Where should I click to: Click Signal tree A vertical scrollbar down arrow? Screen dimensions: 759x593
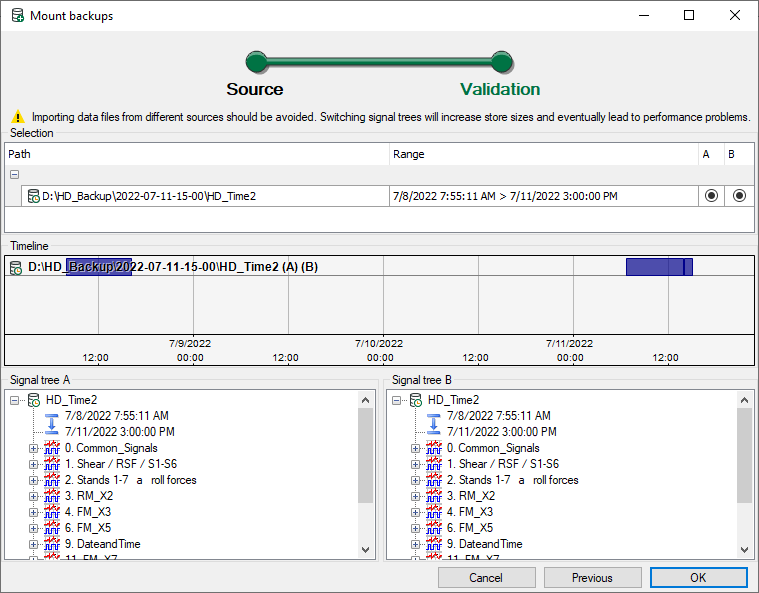(365, 549)
